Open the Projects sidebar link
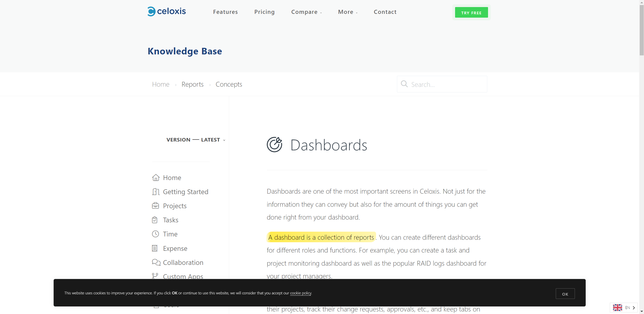 coord(175,206)
